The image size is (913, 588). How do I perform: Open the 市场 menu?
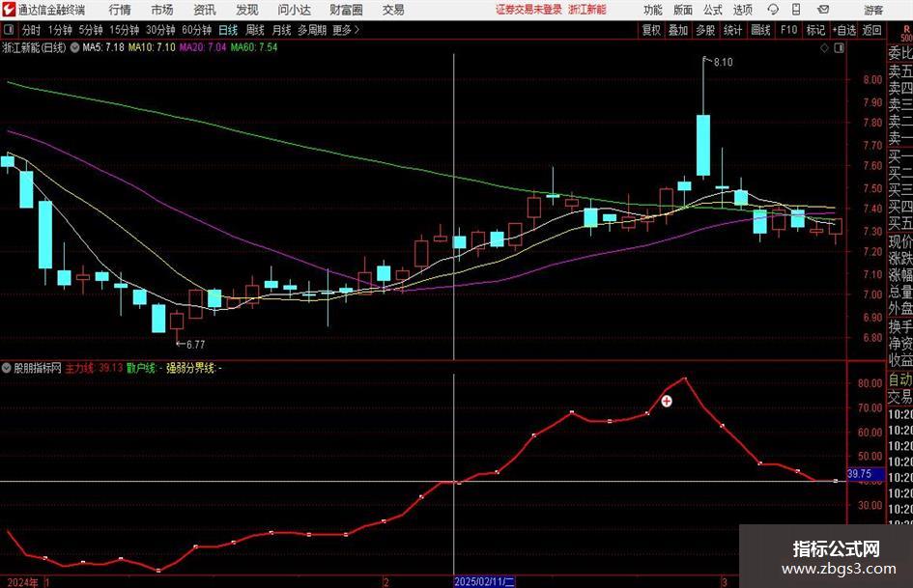coord(162,10)
